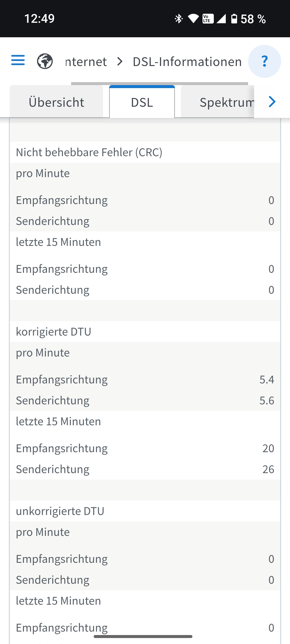This screenshot has height=644, width=290.
Task: Open the help question mark button
Action: coord(264,61)
